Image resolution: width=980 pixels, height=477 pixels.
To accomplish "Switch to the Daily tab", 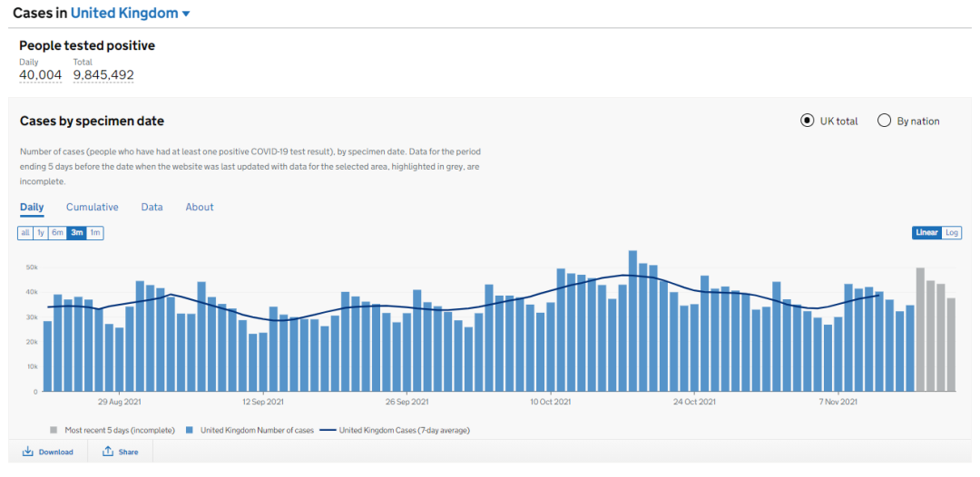I will click(x=32, y=208).
